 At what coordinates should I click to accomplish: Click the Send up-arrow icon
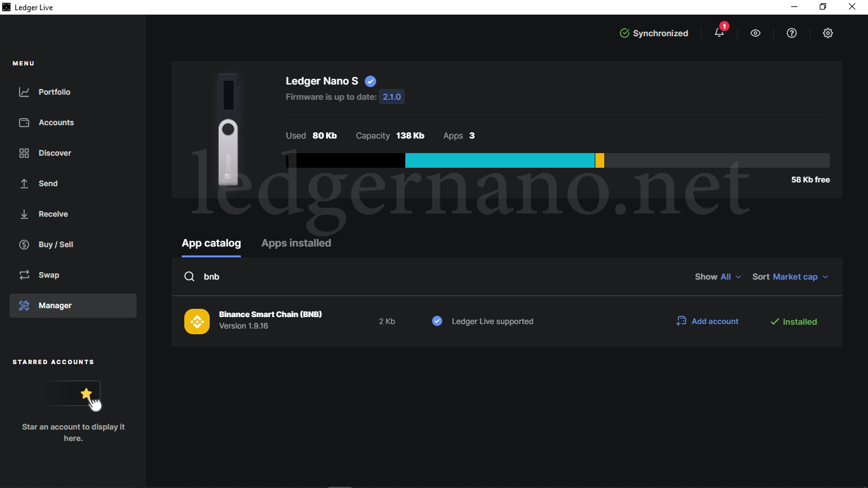24,184
